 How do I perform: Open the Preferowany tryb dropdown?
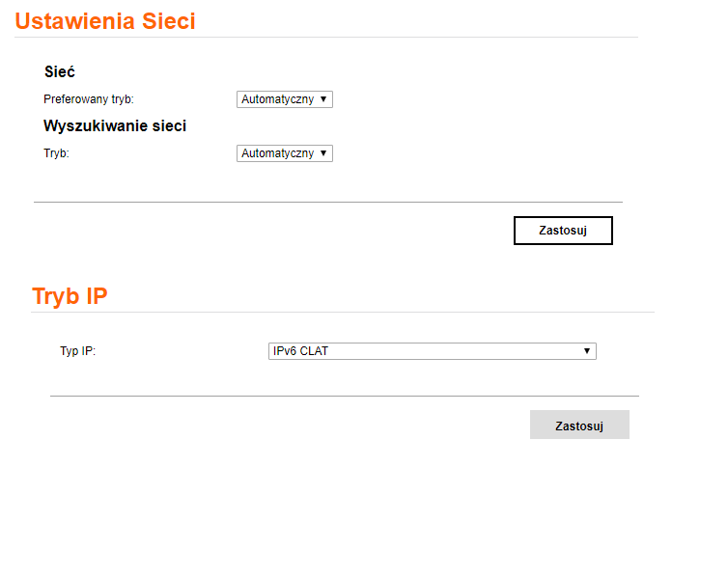click(284, 99)
